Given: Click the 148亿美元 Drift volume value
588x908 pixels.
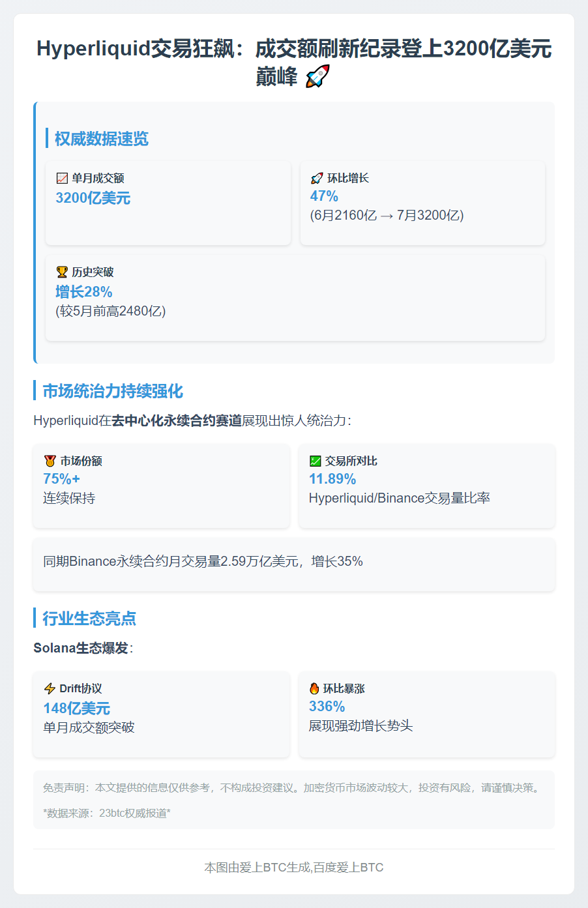Looking at the screenshot, I should tap(77, 709).
